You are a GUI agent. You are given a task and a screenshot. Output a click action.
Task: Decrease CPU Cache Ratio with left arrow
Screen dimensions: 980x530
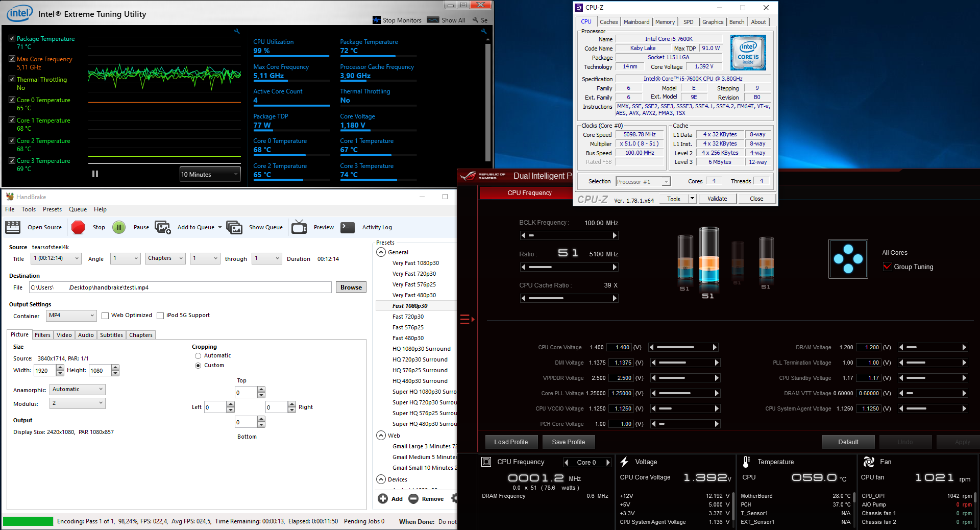click(x=523, y=298)
